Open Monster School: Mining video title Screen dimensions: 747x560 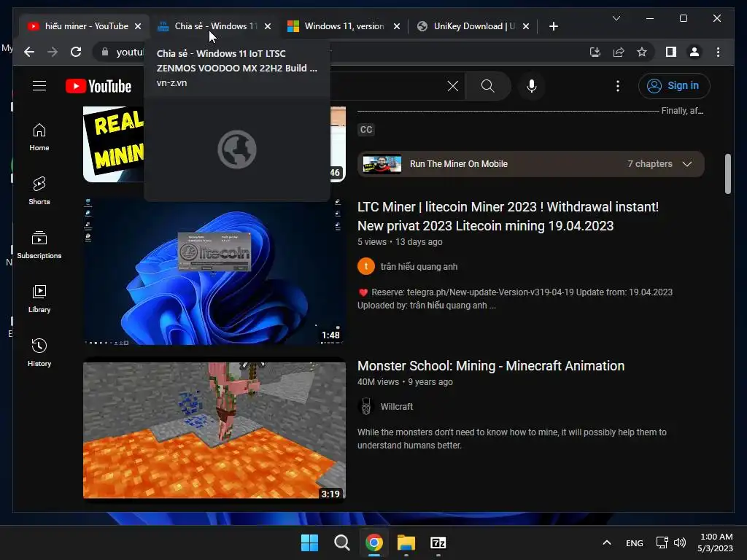[x=491, y=366]
